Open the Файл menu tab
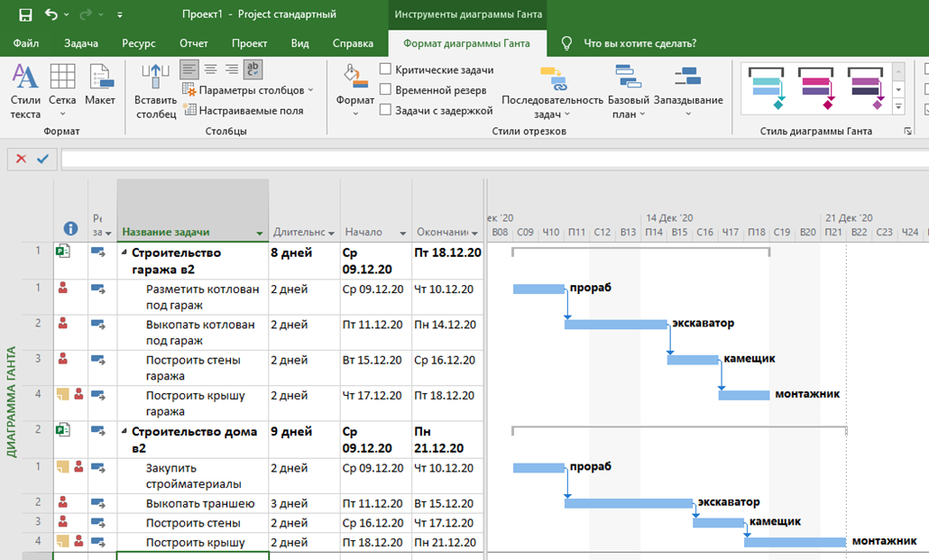929x560 pixels. pyautogui.click(x=26, y=43)
